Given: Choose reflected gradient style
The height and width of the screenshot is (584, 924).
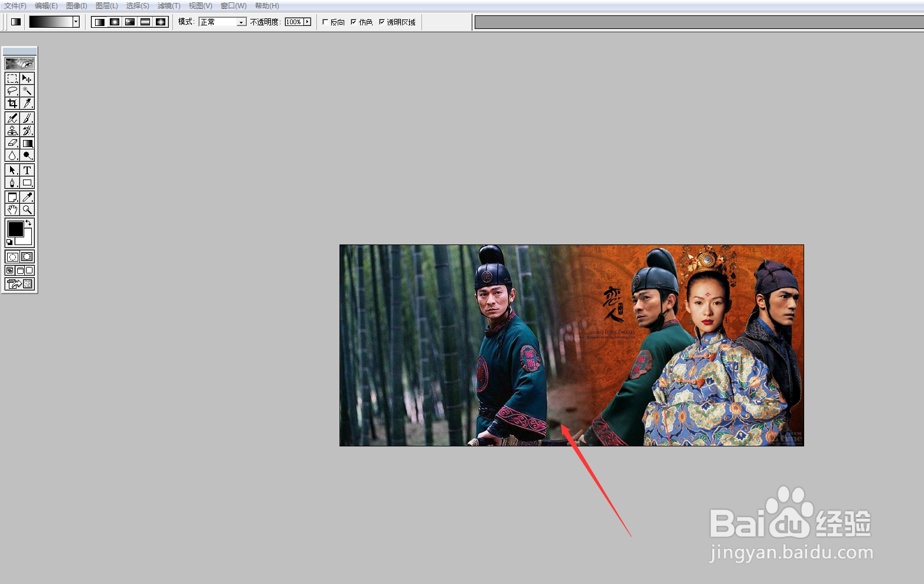Looking at the screenshot, I should pos(145,22).
